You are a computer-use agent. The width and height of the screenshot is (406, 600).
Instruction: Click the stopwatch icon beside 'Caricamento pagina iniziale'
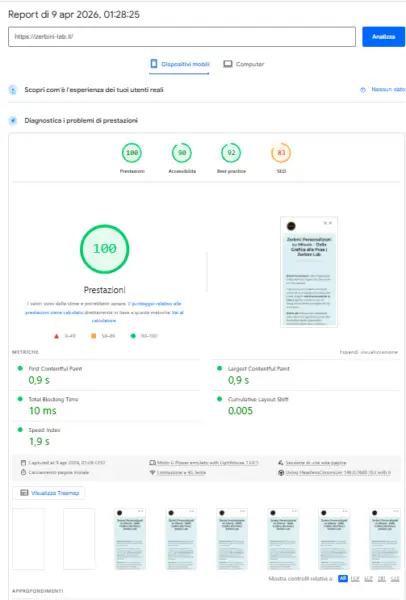click(x=23, y=472)
